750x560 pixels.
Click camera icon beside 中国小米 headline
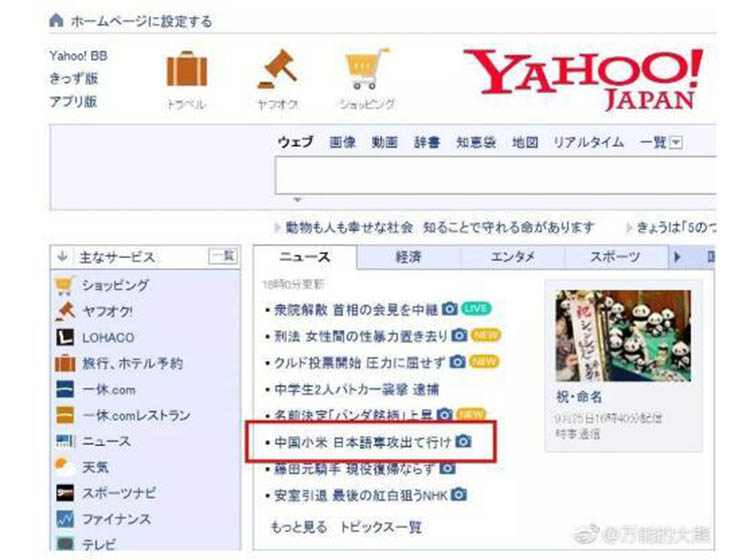[463, 441]
